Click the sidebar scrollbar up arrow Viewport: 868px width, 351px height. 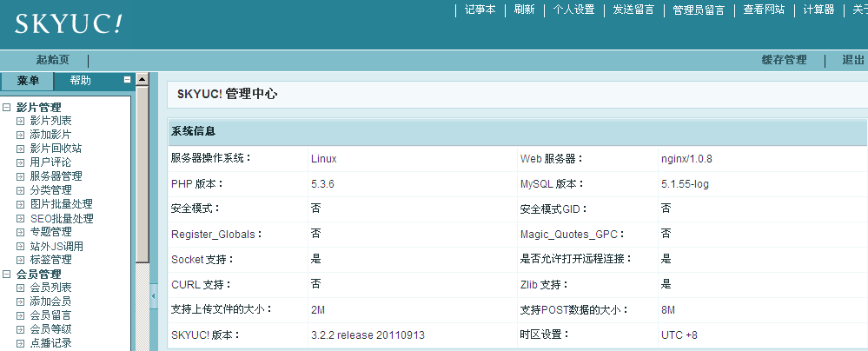pyautogui.click(x=142, y=79)
